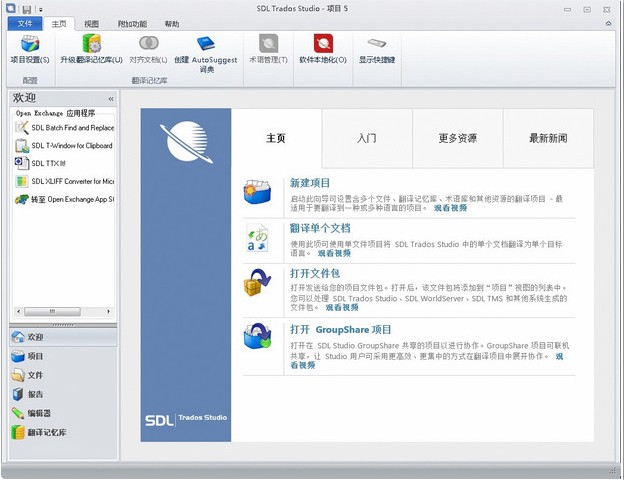Screen dimensions: 624x480
Task: Open quick access toolbar dropdown arrow
Action: [x=41, y=10]
